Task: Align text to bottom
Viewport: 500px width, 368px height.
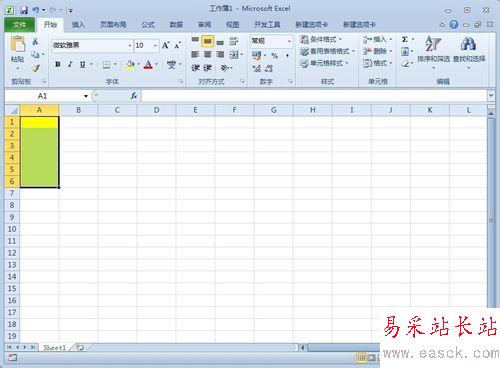Action: (220, 42)
